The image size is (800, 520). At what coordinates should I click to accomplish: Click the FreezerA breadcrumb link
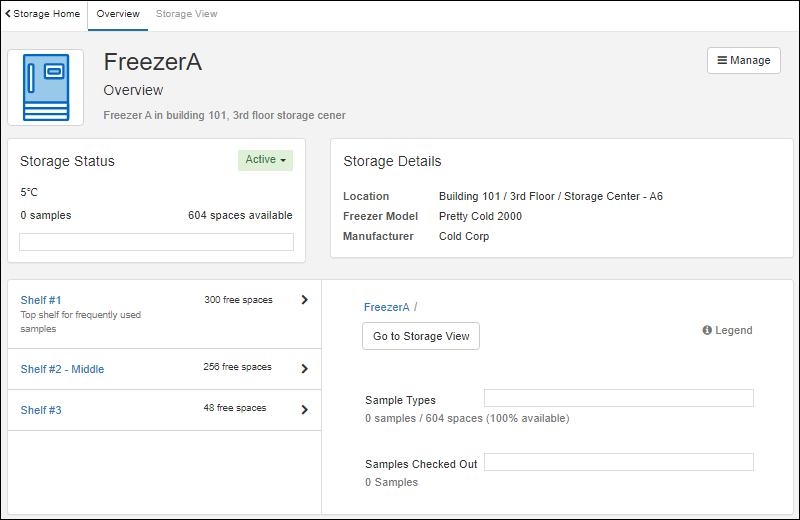tap(386, 307)
